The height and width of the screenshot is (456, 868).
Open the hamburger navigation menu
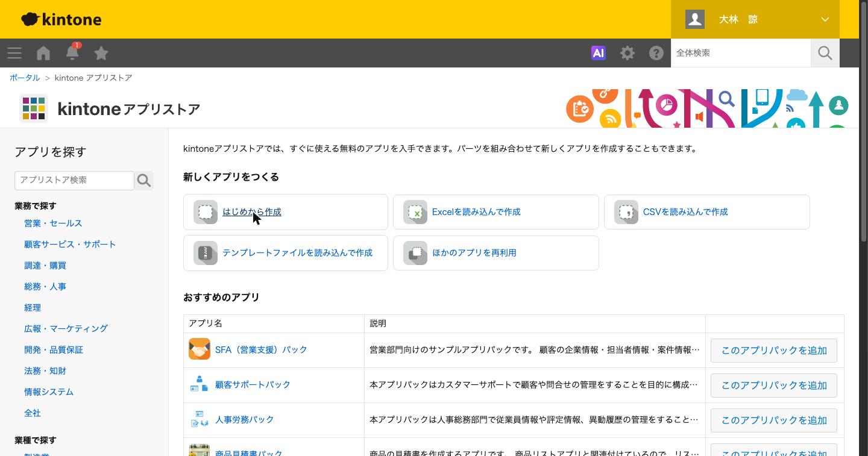[x=14, y=53]
